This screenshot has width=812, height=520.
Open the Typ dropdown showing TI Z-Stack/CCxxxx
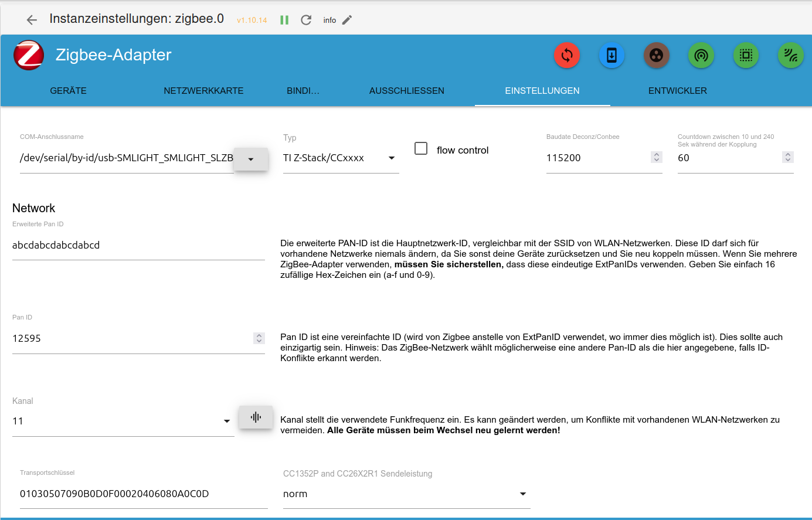[x=341, y=158]
